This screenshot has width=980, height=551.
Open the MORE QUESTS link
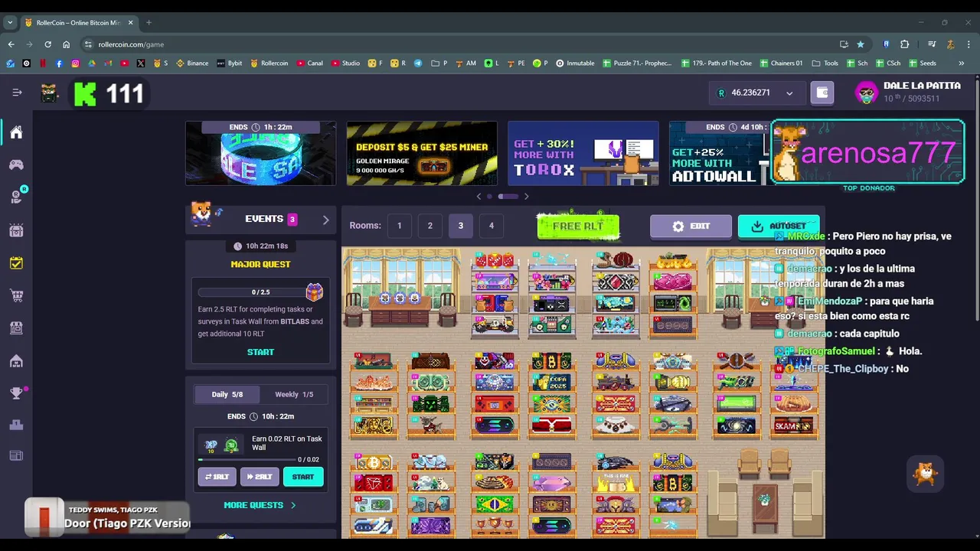coord(260,505)
